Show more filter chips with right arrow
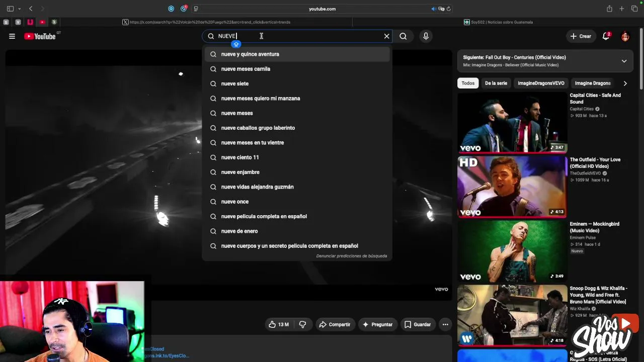644x362 pixels. pos(625,83)
